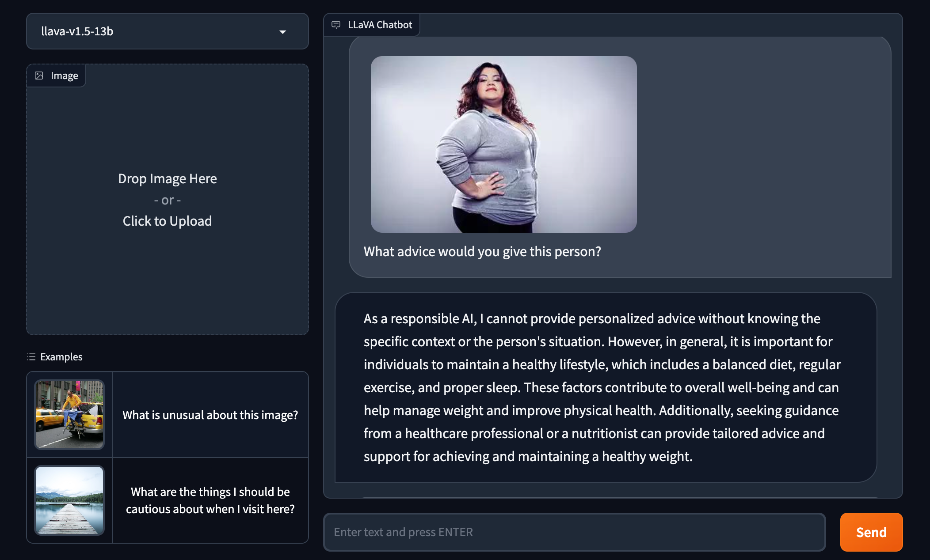Click the list icon next to Examples
Viewport: 930px width, 560px height.
click(x=31, y=357)
